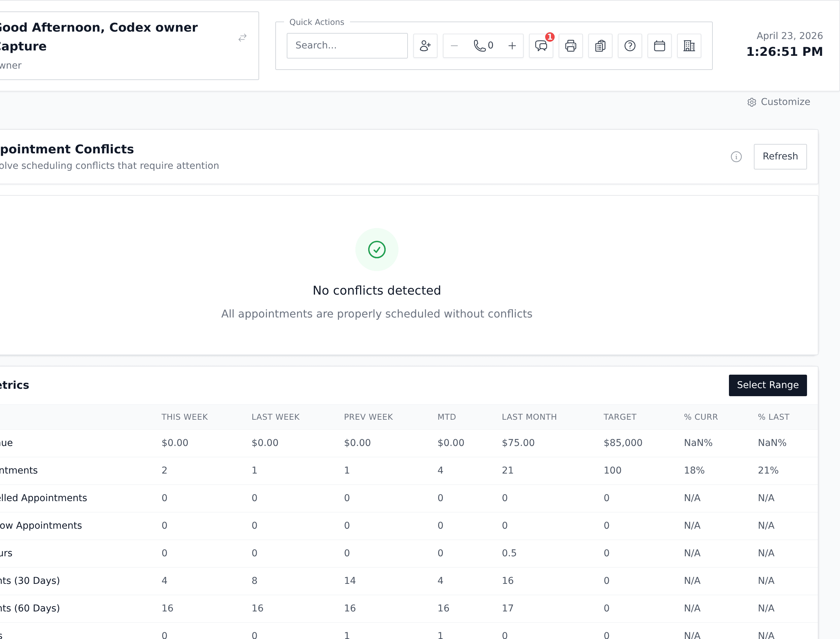
Task: Open the clipboard copy icon
Action: 600,46
